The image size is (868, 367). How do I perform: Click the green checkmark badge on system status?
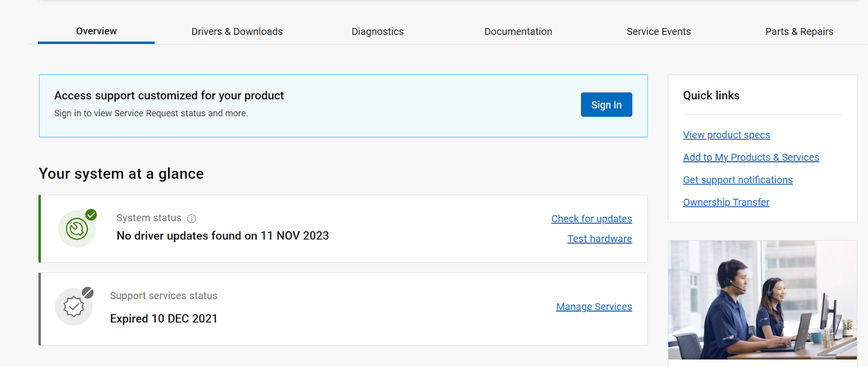(91, 215)
